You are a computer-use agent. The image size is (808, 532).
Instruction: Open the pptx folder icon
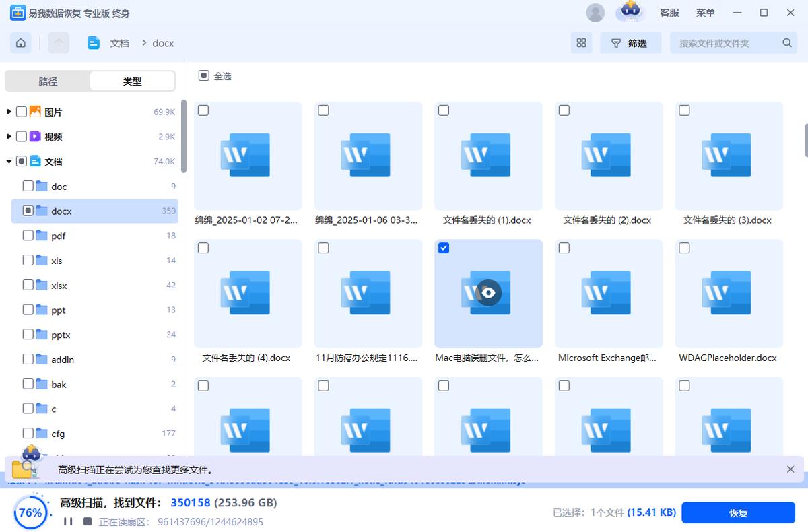(42, 335)
